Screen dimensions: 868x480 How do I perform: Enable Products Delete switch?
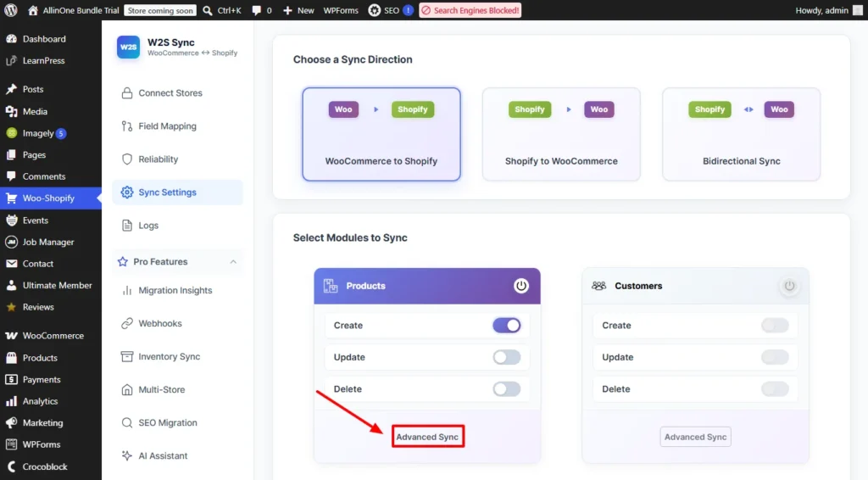(x=507, y=388)
